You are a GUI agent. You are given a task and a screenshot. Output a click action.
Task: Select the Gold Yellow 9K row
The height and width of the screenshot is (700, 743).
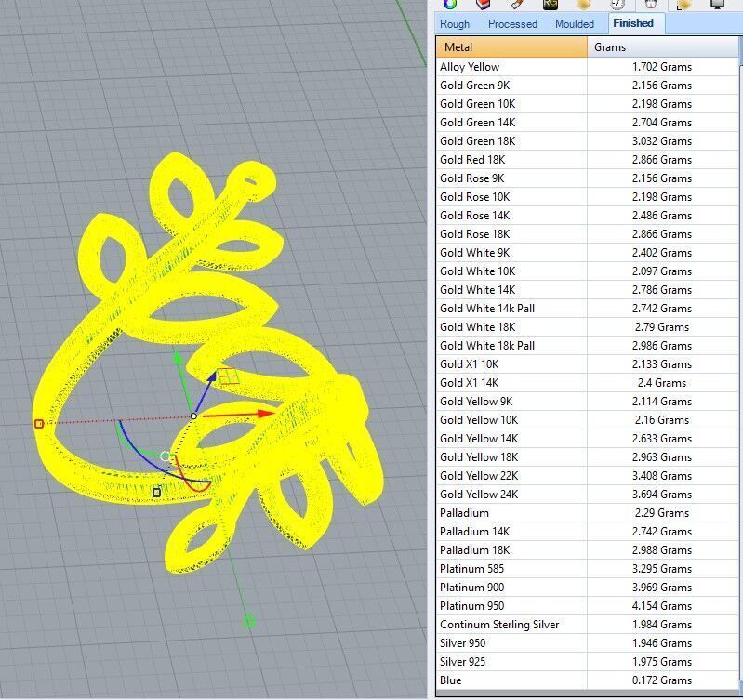point(587,402)
